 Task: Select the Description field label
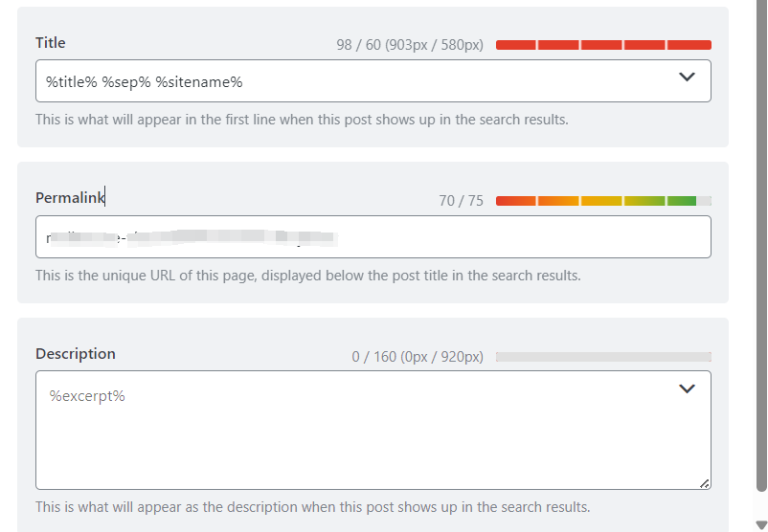tap(76, 354)
